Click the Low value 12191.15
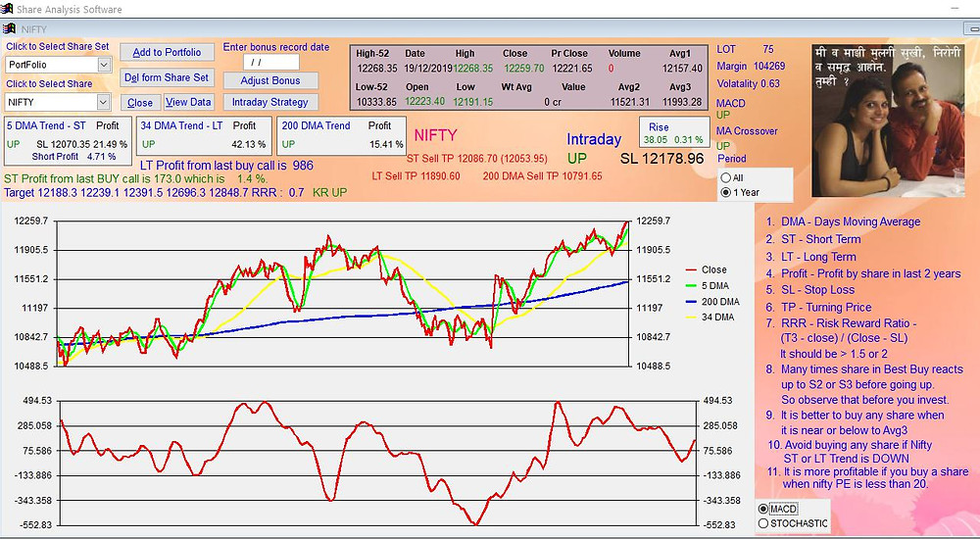Screen dimensions: 980x539 pos(473,101)
